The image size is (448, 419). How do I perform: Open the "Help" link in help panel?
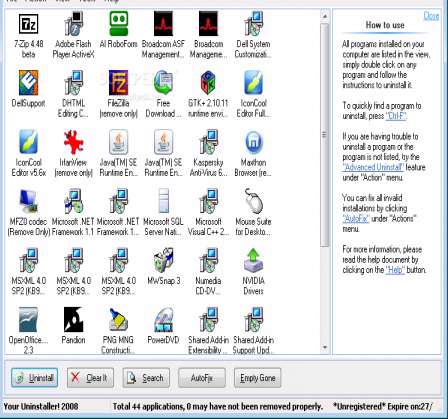tap(395, 270)
